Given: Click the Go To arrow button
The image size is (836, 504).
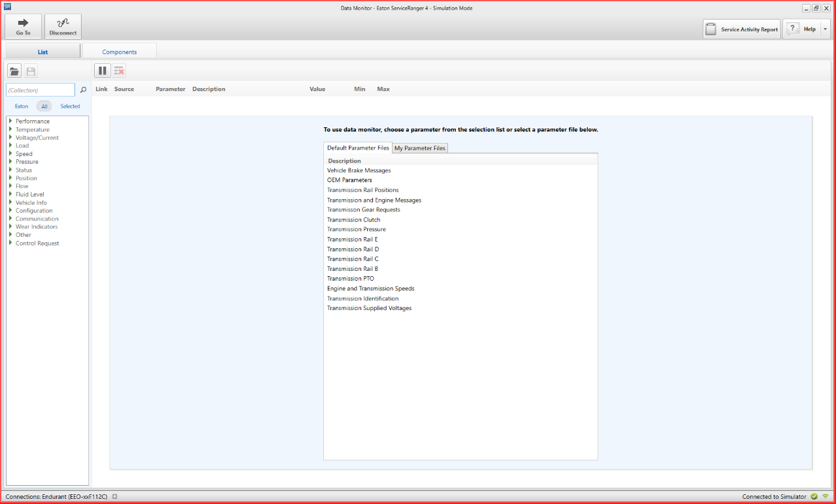Looking at the screenshot, I should tap(23, 27).
